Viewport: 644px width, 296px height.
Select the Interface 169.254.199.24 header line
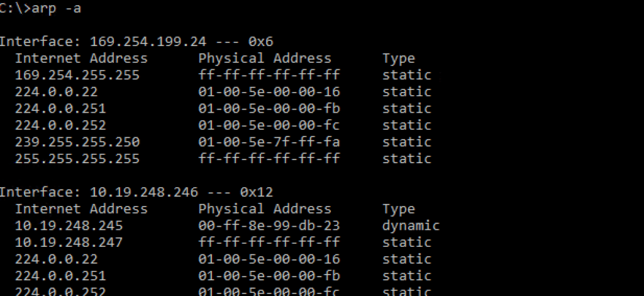[x=136, y=42]
